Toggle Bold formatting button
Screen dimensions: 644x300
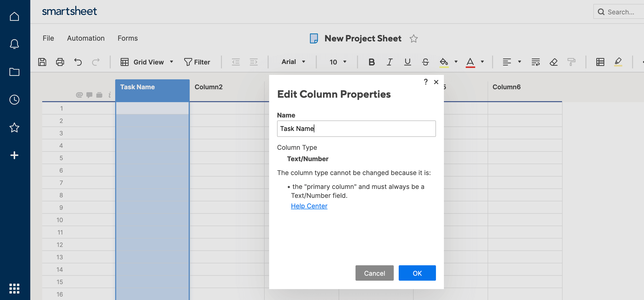[x=371, y=62]
